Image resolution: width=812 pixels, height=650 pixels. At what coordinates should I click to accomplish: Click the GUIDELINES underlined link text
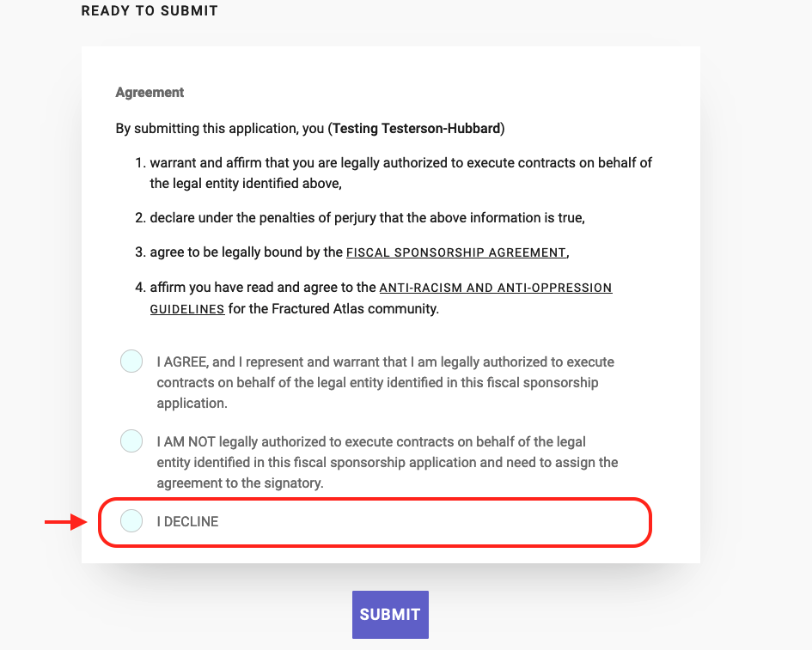click(x=187, y=309)
